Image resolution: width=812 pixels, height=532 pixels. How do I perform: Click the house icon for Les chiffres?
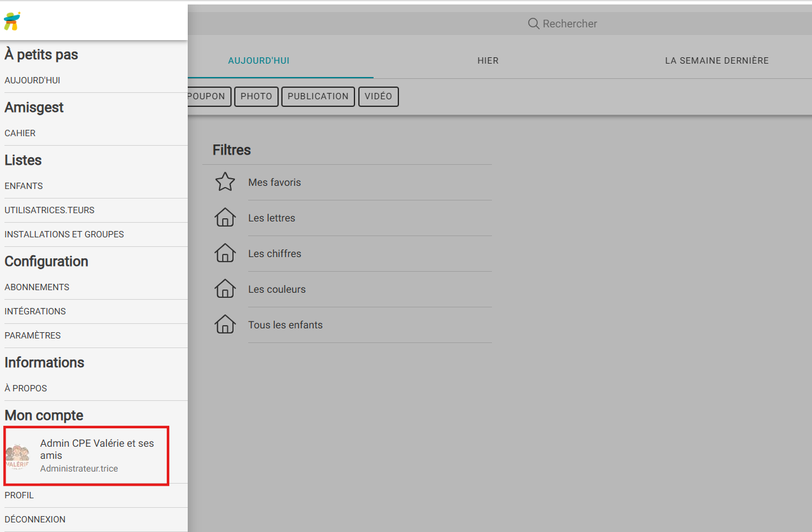click(x=225, y=254)
